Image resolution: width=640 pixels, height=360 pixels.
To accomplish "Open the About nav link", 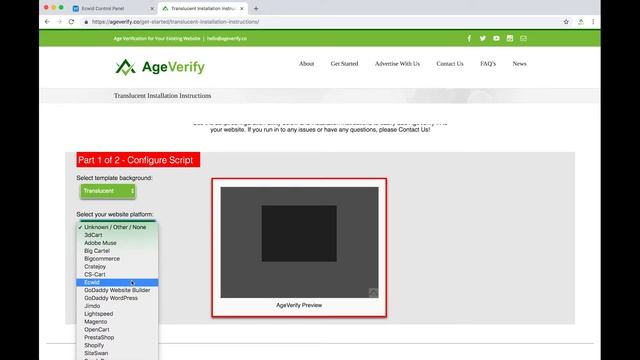I will pyautogui.click(x=307, y=64).
